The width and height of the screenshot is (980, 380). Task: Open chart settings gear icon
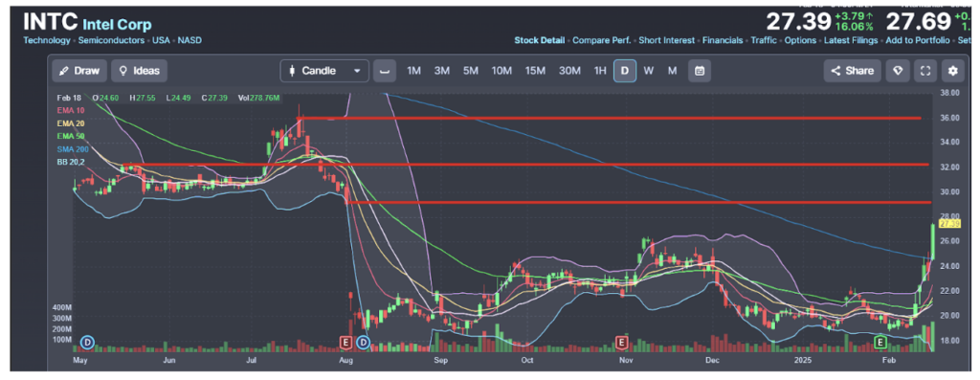952,71
